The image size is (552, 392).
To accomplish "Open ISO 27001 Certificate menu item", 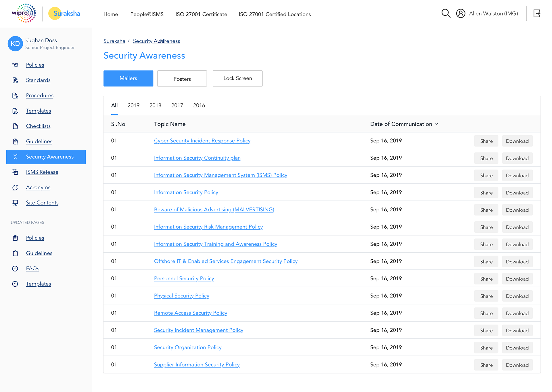I will tap(201, 14).
